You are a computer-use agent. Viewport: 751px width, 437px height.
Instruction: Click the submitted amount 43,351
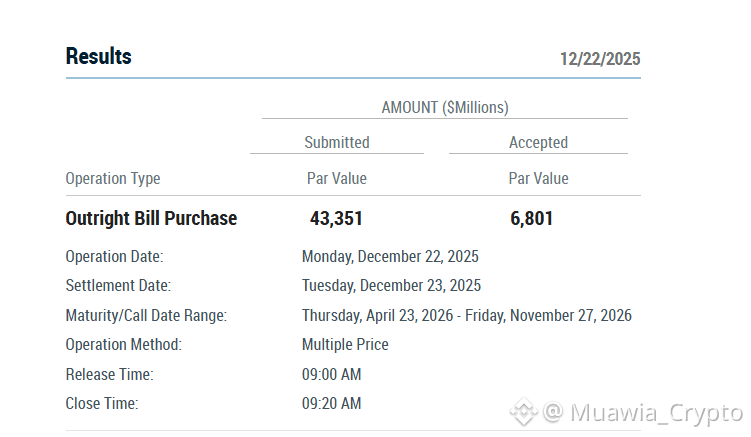click(x=336, y=218)
